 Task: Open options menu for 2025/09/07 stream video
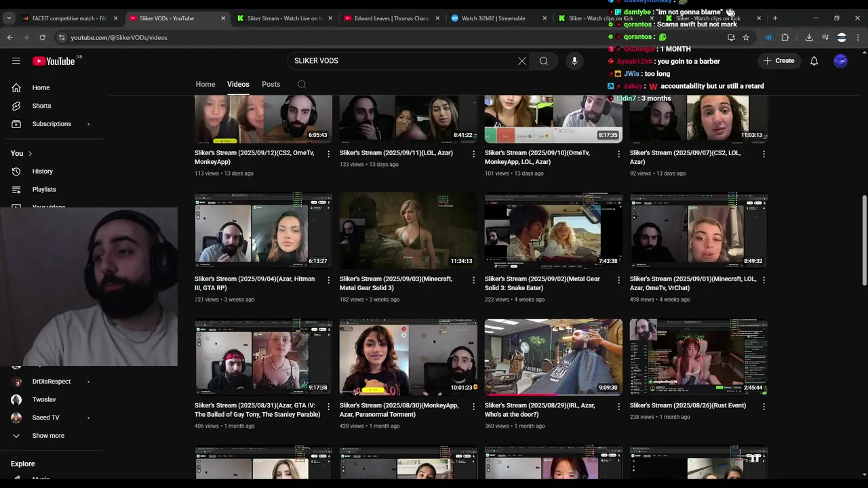(x=764, y=154)
